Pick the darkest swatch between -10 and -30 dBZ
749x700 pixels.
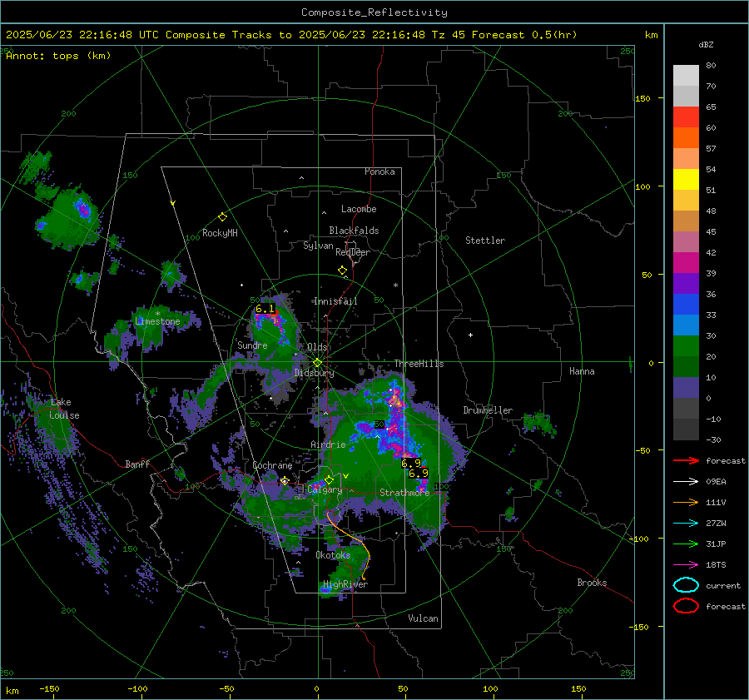pyautogui.click(x=686, y=429)
